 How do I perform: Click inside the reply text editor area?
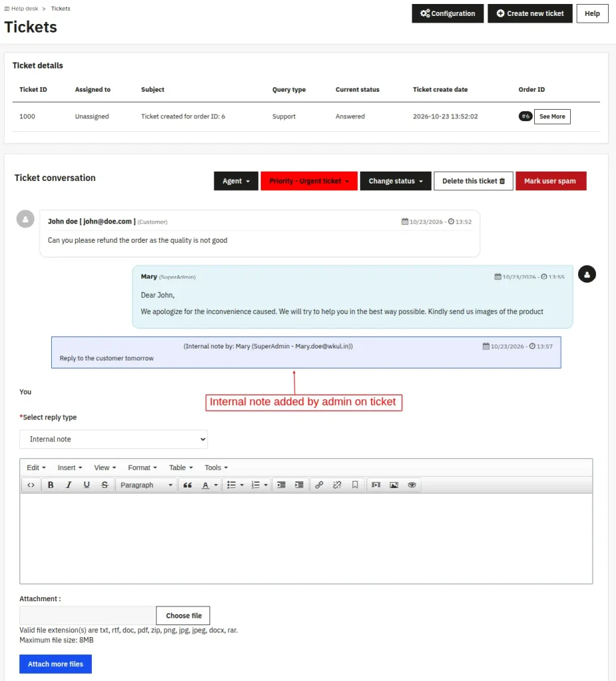tap(306, 538)
